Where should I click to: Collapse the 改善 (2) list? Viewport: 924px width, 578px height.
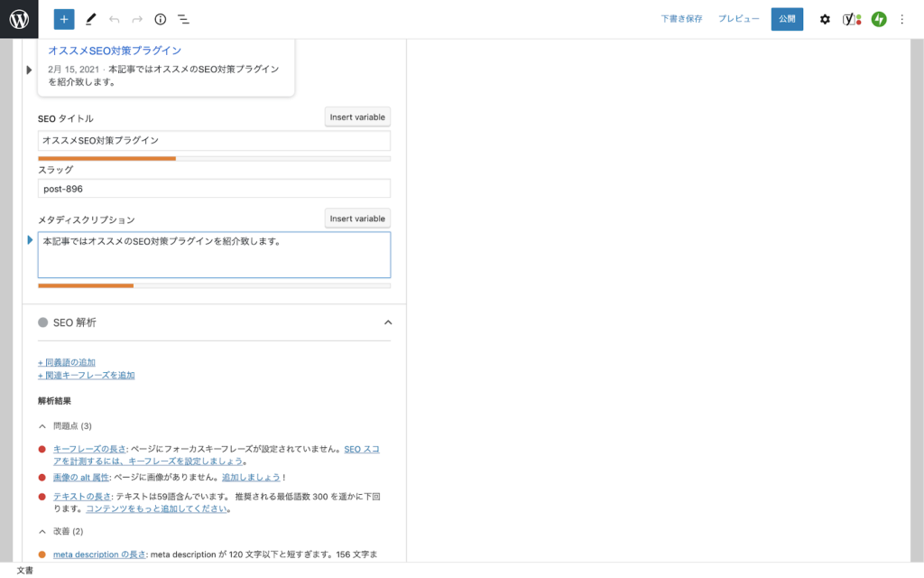42,531
